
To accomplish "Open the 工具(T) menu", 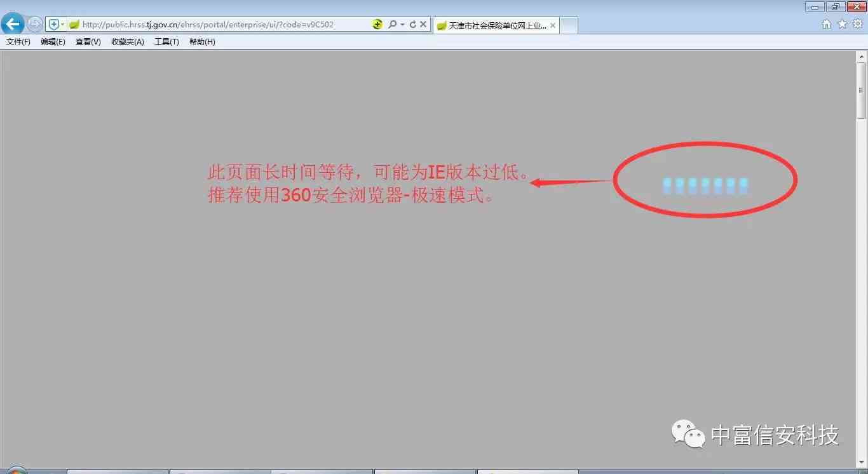I will pyautogui.click(x=166, y=42).
